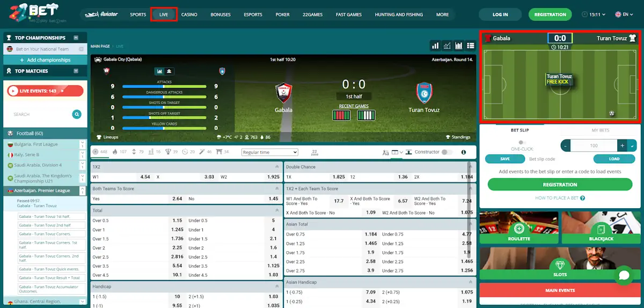Image resolution: width=644 pixels, height=308 pixels.
Task: Open the stake options dropdown arrow
Action: [632, 145]
